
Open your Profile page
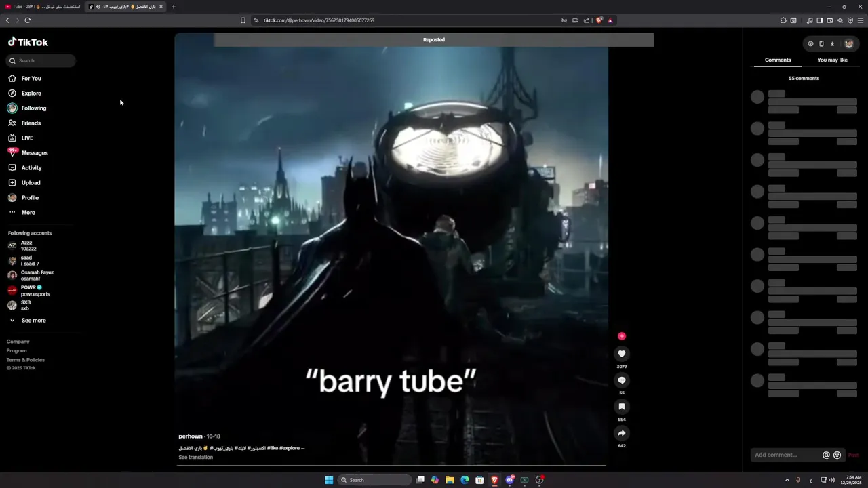[24, 198]
